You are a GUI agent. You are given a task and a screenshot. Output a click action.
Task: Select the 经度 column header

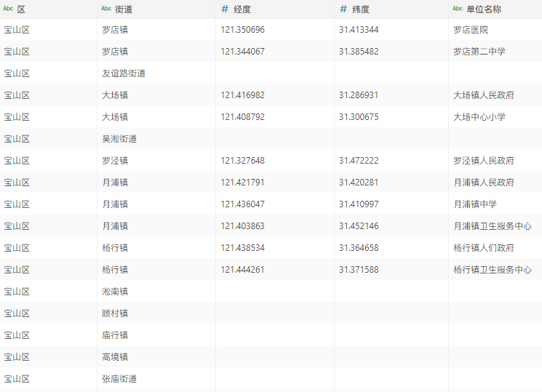(275, 9)
